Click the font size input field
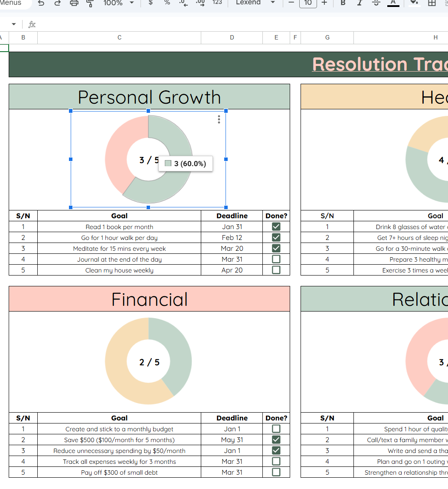Image resolution: width=448 pixels, height=489 pixels. 308,3
